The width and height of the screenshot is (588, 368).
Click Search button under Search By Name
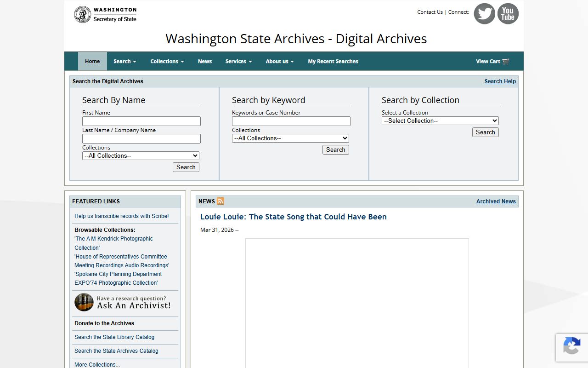click(186, 167)
